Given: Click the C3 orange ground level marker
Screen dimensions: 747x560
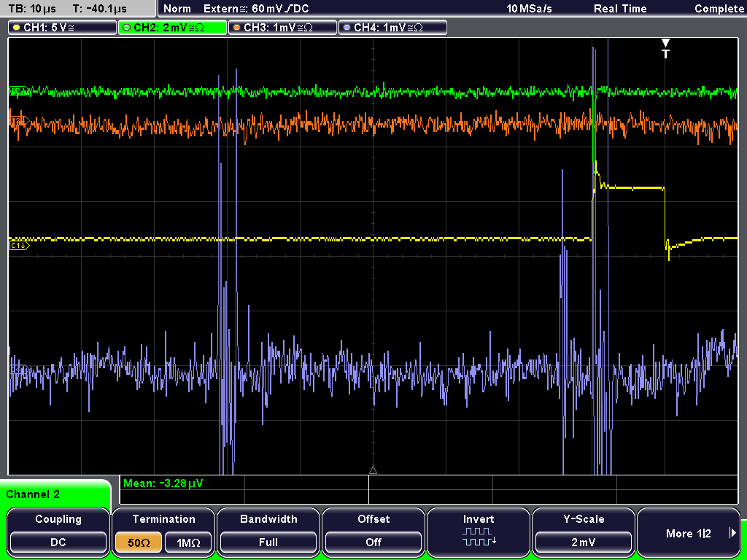Looking at the screenshot, I should (x=19, y=122).
